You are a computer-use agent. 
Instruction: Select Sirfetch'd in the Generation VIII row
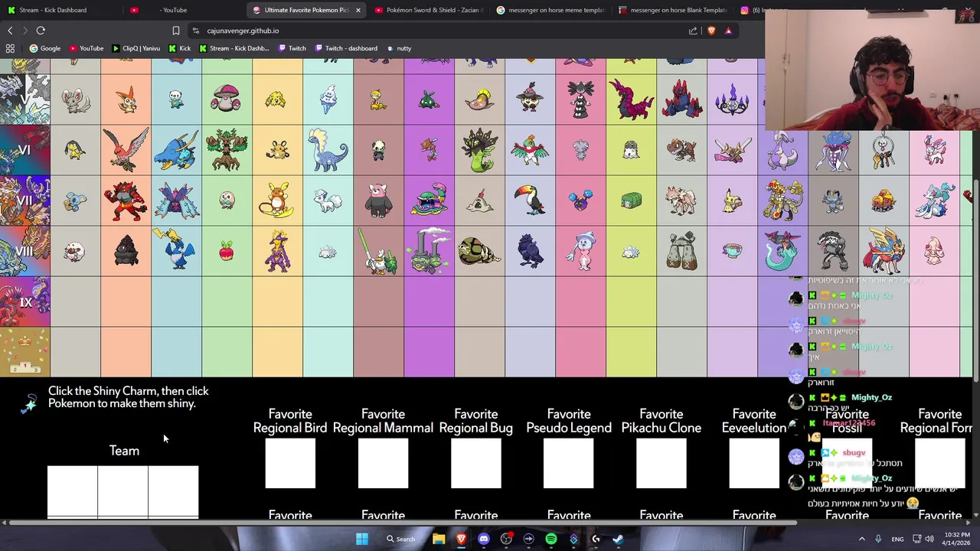378,253
